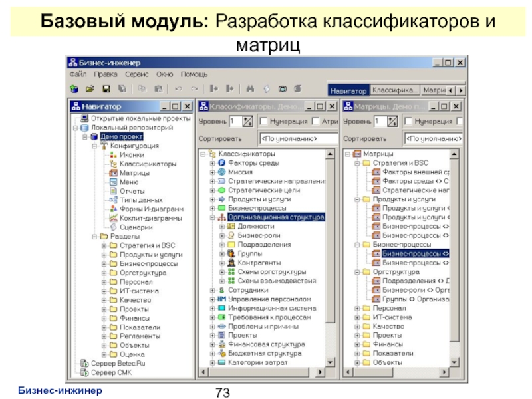Click the Сервер Betec.Ru server icon
Screen dimensions: 532x399
pyautogui.click(x=84, y=363)
